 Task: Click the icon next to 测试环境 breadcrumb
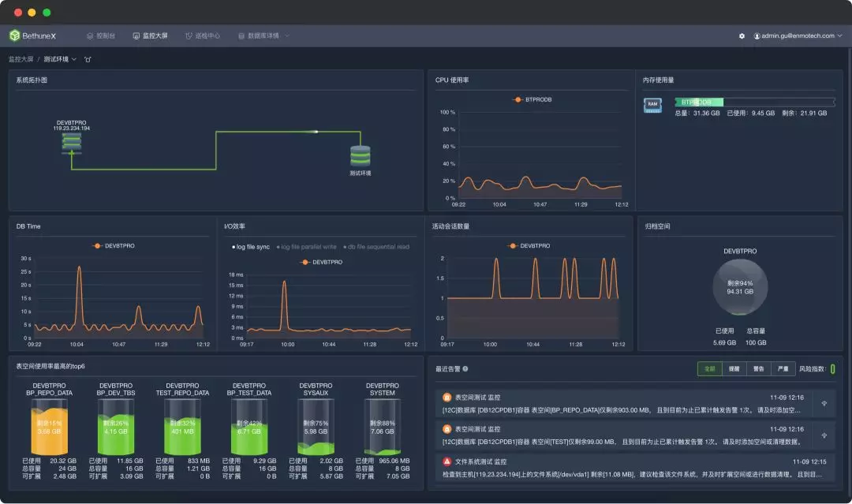click(x=88, y=59)
